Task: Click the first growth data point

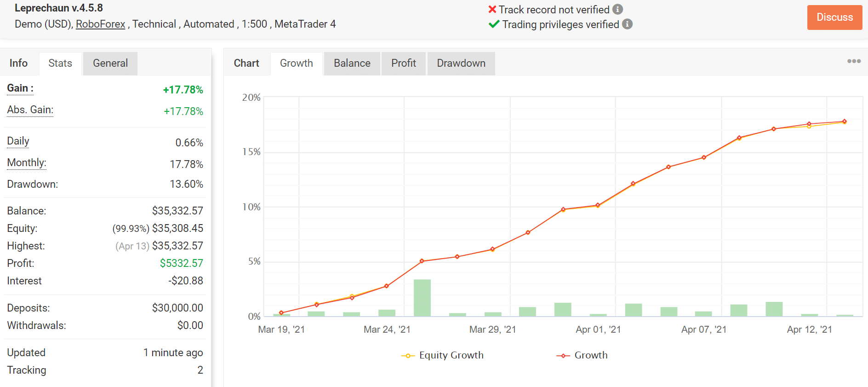Action: [281, 313]
